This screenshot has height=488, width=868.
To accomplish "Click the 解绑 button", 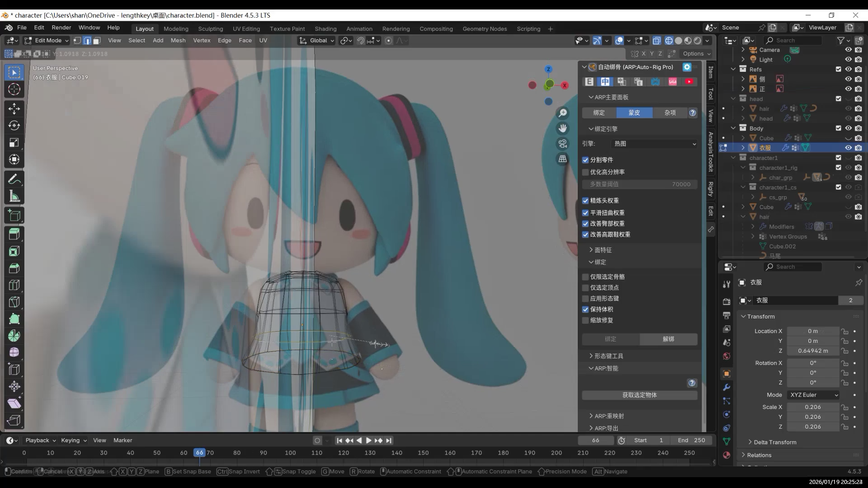I will click(x=668, y=339).
